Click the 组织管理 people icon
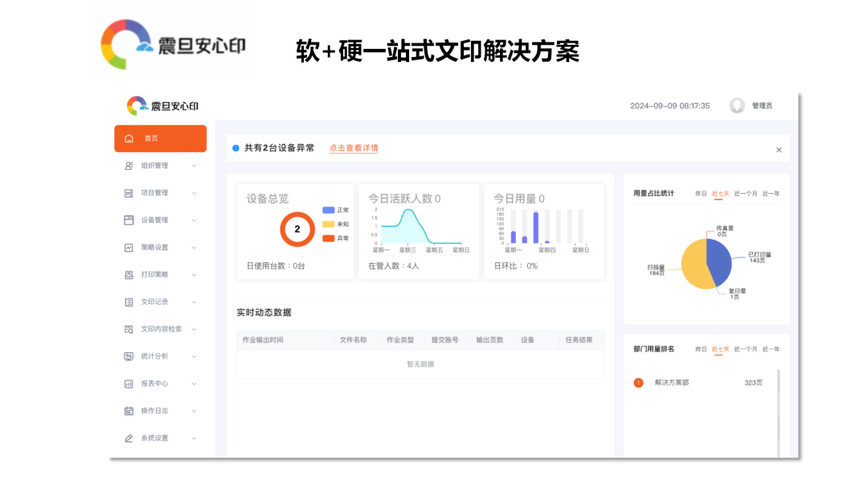Screen dimensions: 868x489 tap(129, 166)
